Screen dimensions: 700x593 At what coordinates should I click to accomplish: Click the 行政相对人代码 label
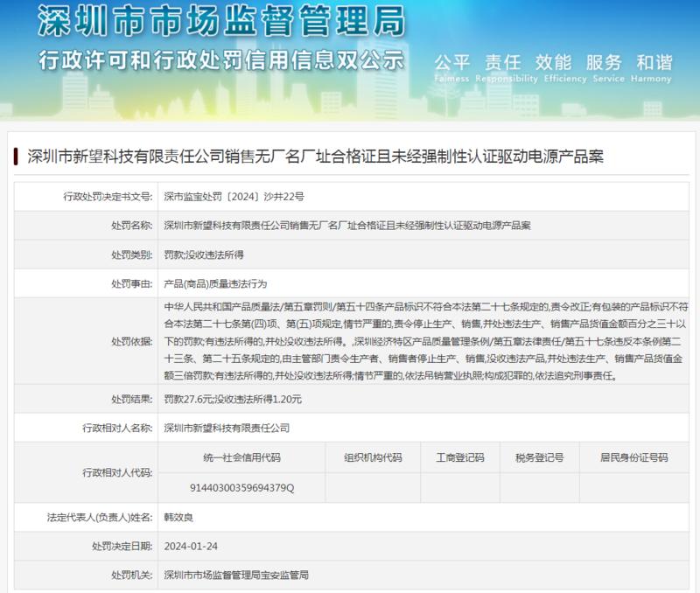pyautogui.click(x=117, y=472)
